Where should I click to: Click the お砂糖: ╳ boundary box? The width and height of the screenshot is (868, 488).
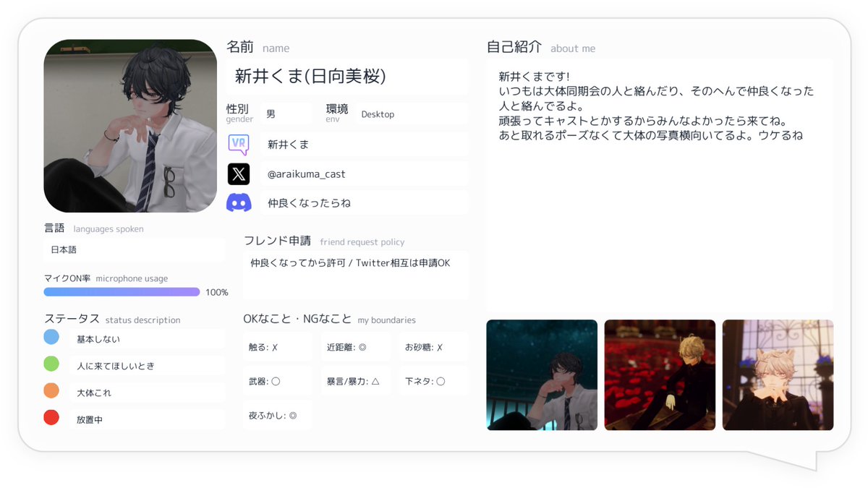pyautogui.click(x=433, y=347)
